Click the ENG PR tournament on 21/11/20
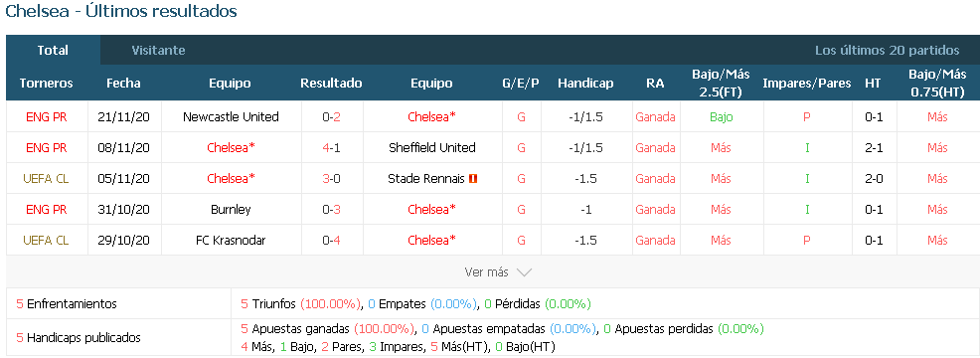 (47, 117)
